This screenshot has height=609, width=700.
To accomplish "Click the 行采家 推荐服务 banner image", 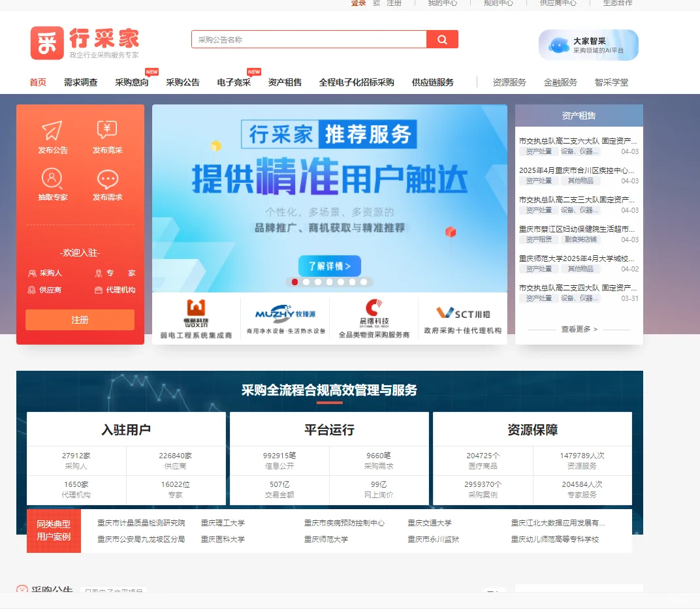I will pos(330,198).
